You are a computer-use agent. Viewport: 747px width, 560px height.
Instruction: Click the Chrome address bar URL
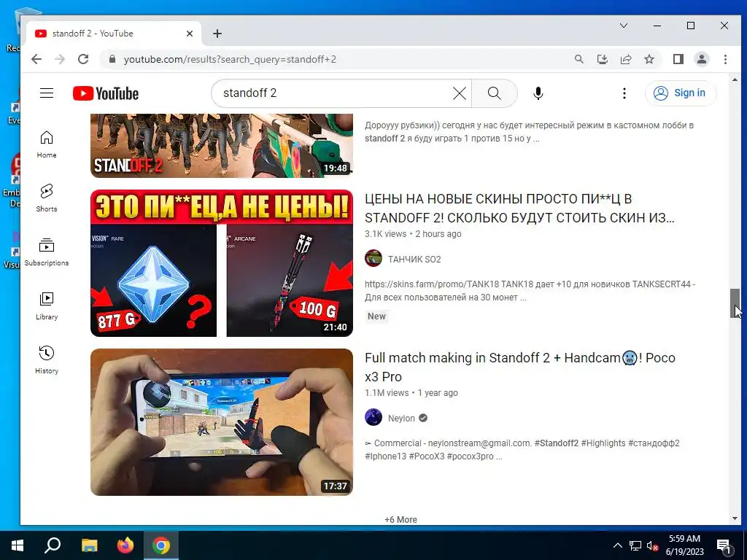[230, 59]
